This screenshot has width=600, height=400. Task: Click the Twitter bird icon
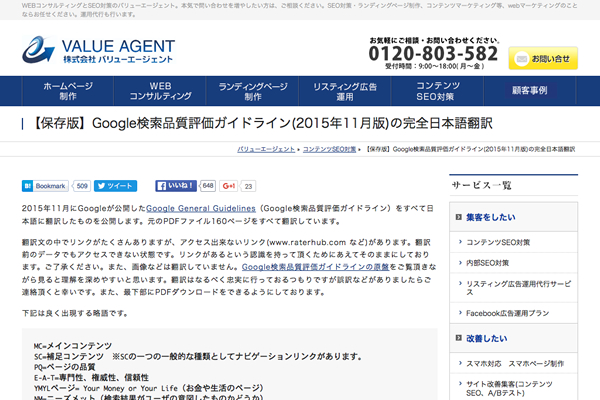click(x=101, y=186)
